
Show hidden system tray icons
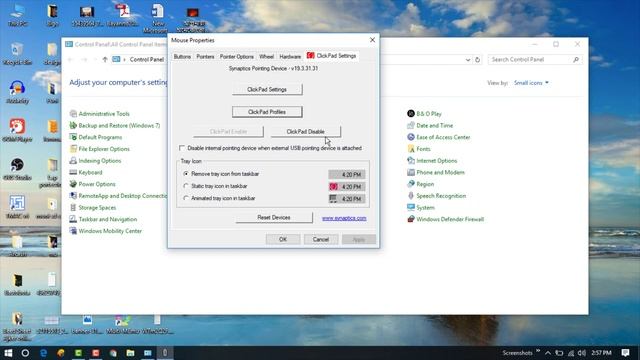point(548,353)
